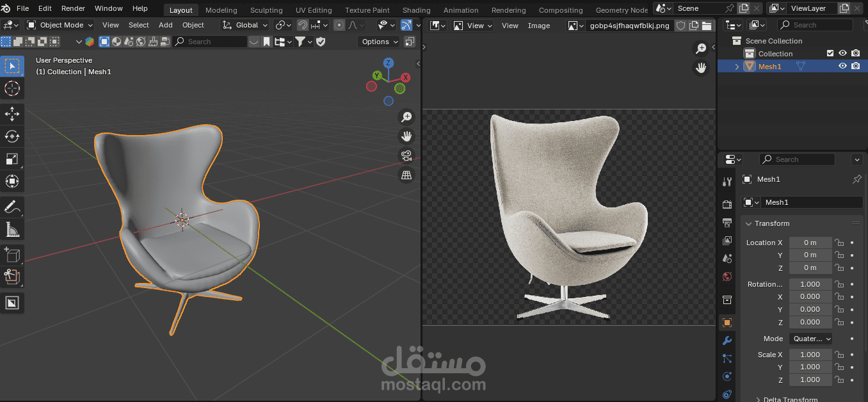Activate the Move tool

(x=12, y=115)
